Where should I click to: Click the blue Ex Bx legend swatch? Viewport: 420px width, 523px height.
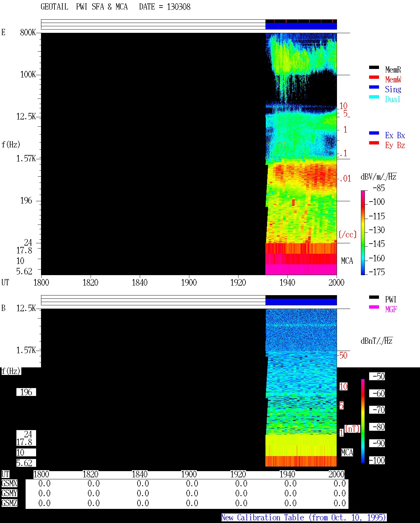click(x=374, y=133)
